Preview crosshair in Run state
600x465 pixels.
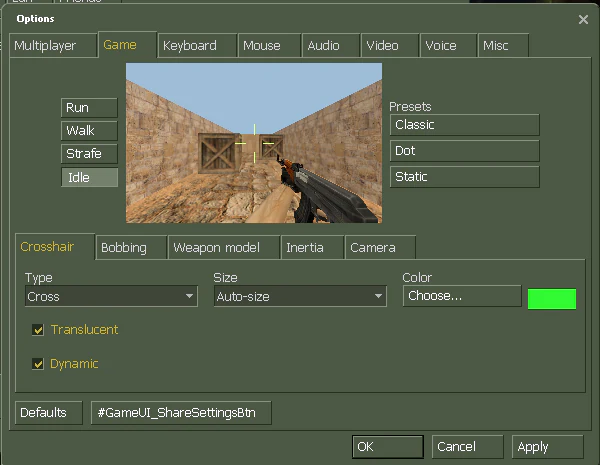click(89, 108)
